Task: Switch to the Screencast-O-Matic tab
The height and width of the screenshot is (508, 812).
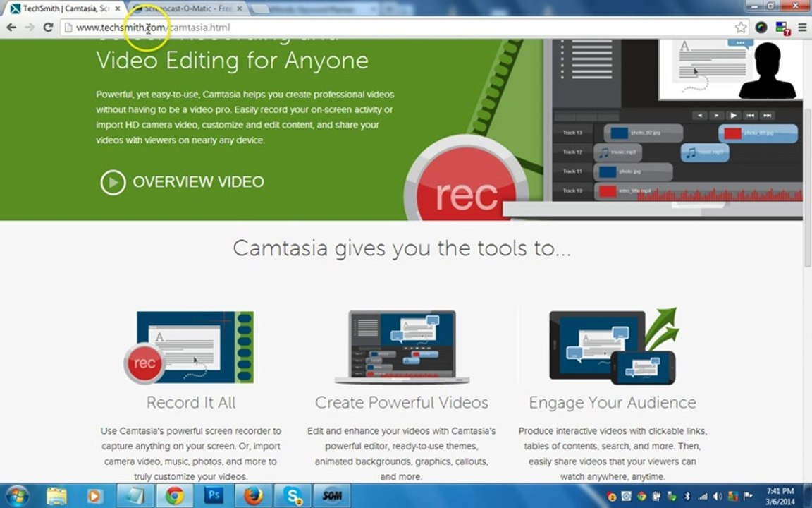Action: pyautogui.click(x=186, y=8)
